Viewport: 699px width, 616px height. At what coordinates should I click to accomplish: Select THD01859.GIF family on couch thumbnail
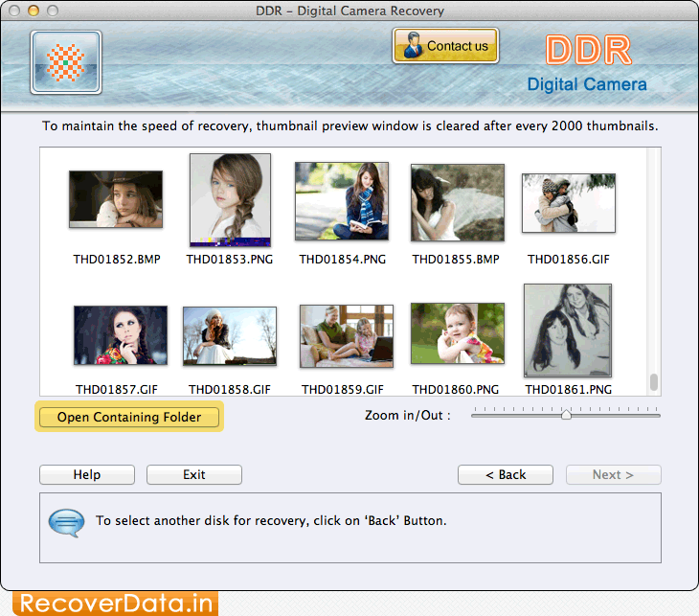(x=347, y=336)
